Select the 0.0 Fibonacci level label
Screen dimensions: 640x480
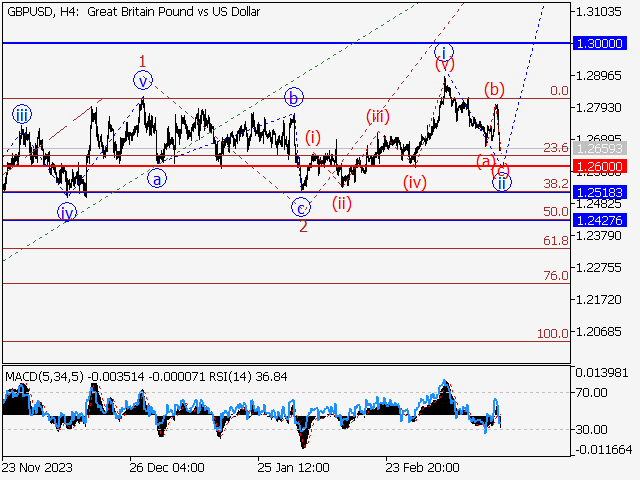coord(559,91)
